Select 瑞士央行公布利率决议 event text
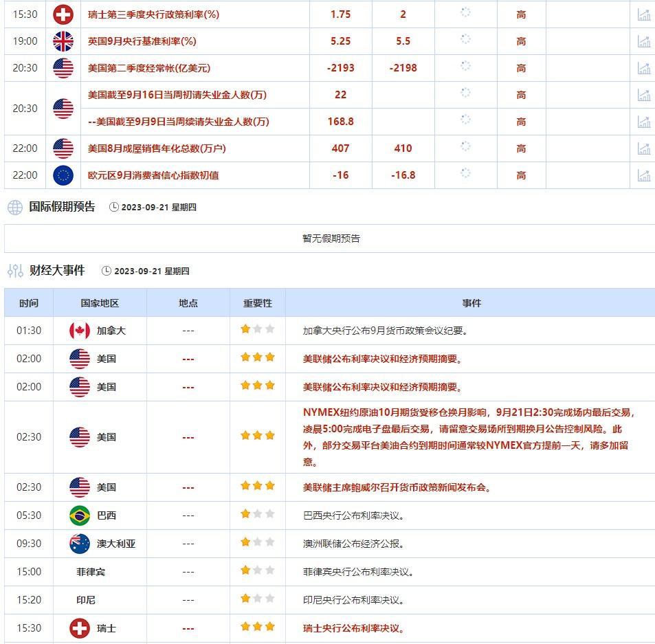The height and width of the screenshot is (644, 655). [x=353, y=628]
